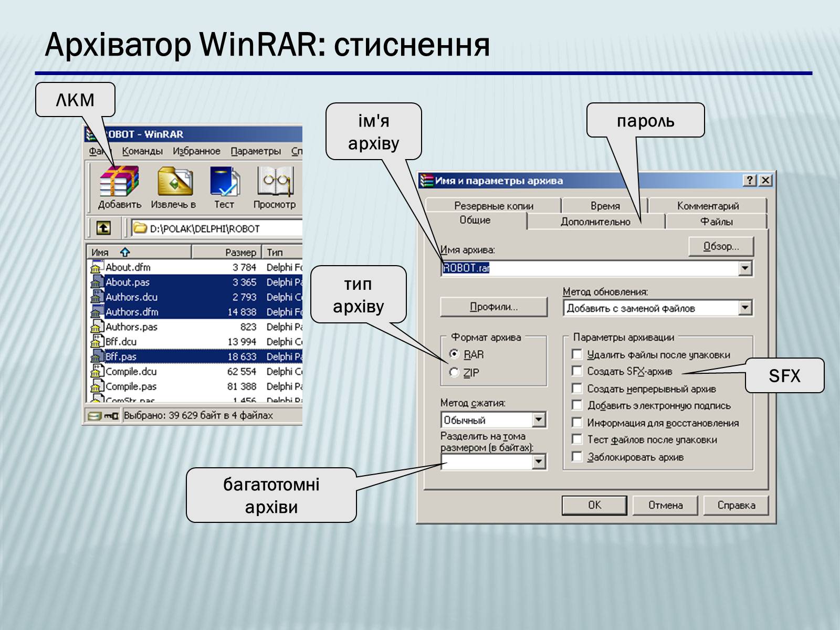Image resolution: width=840 pixels, height=630 pixels.
Task: Select the Authors.pas file row
Action: [194, 327]
